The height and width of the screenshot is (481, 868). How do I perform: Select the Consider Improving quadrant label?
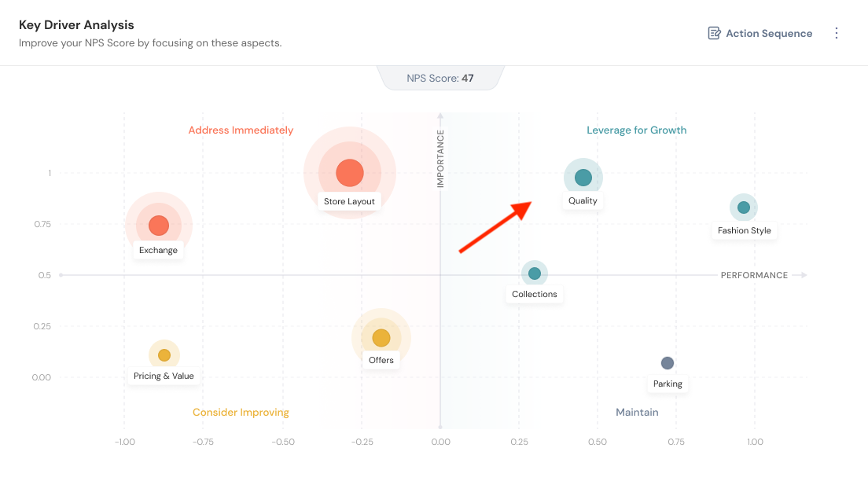[x=241, y=413]
